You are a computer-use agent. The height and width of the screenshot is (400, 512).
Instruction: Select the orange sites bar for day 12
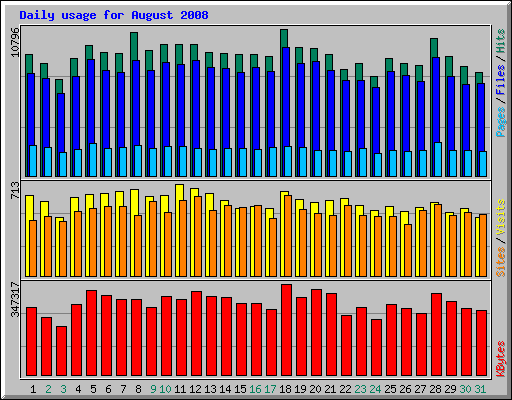[198, 236]
